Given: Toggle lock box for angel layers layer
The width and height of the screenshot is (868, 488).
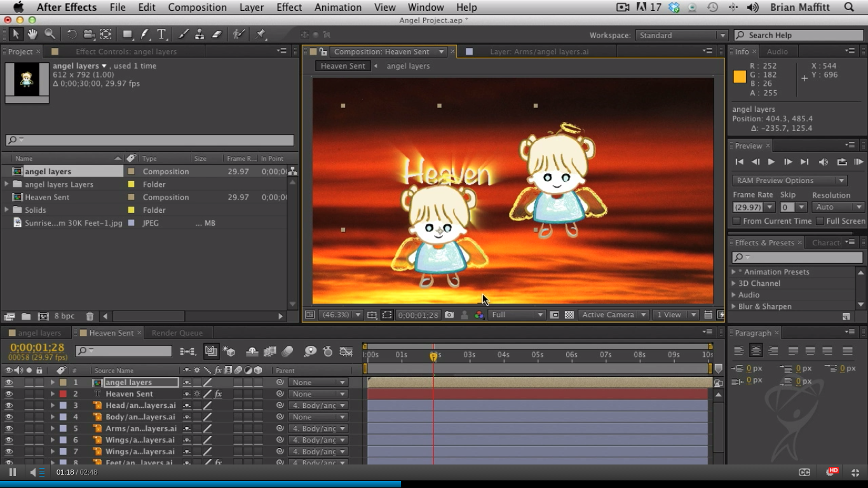Looking at the screenshot, I should click(39, 383).
